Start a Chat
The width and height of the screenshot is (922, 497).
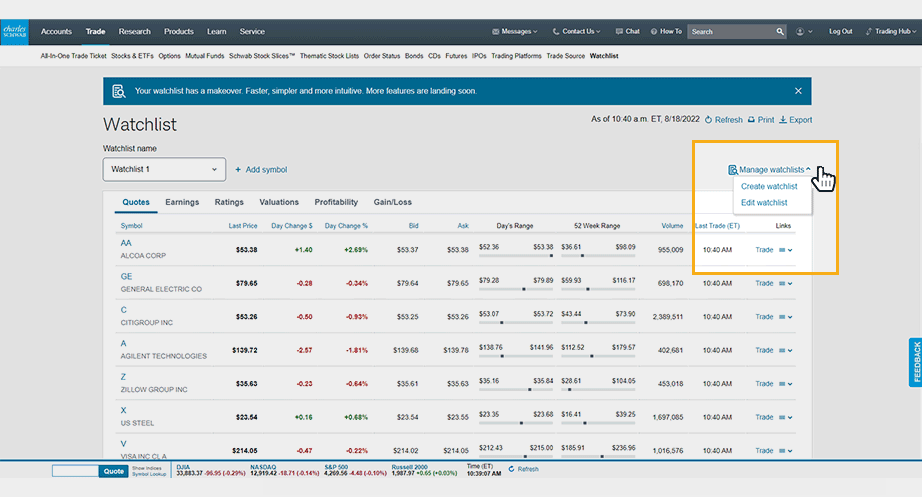[628, 32]
